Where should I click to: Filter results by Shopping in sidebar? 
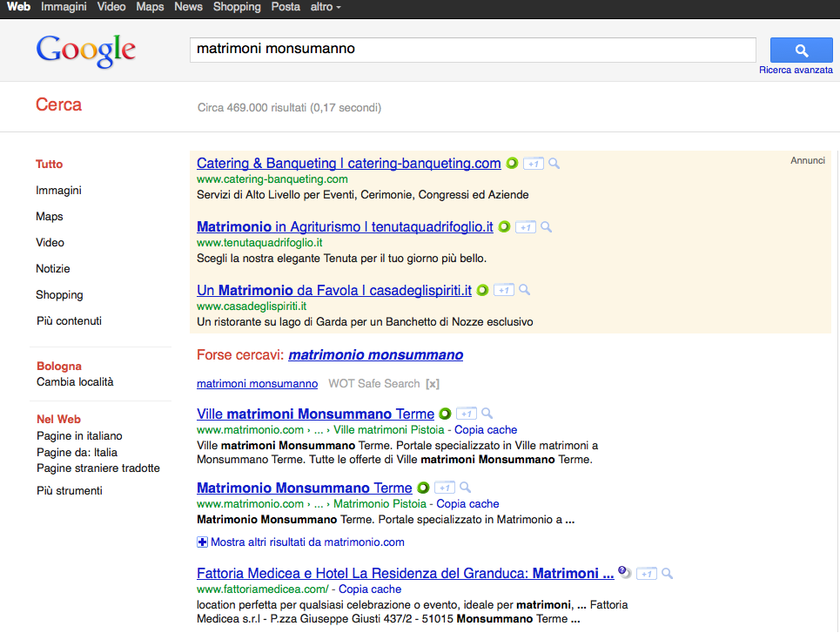click(59, 295)
